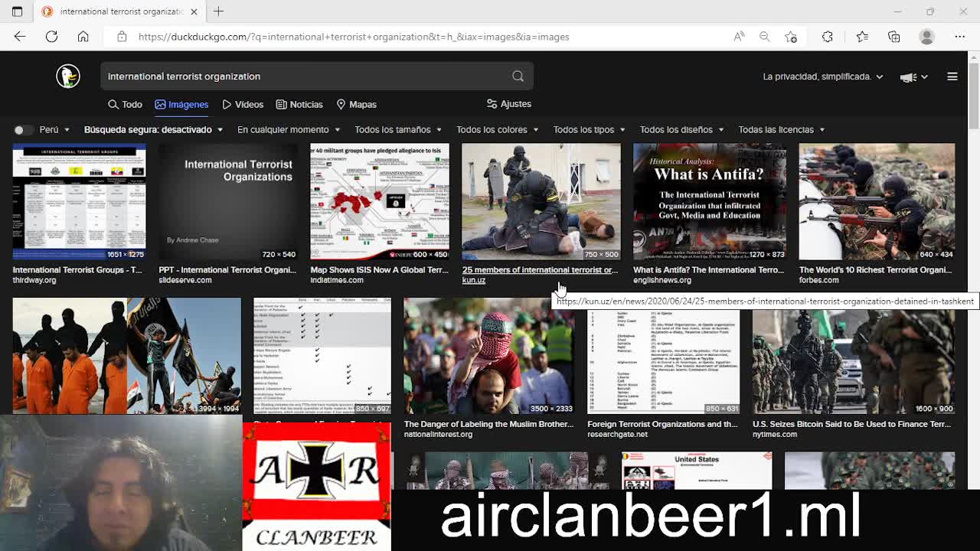980x551 pixels.
Task: Open the kun.uz source link
Action: pos(474,280)
